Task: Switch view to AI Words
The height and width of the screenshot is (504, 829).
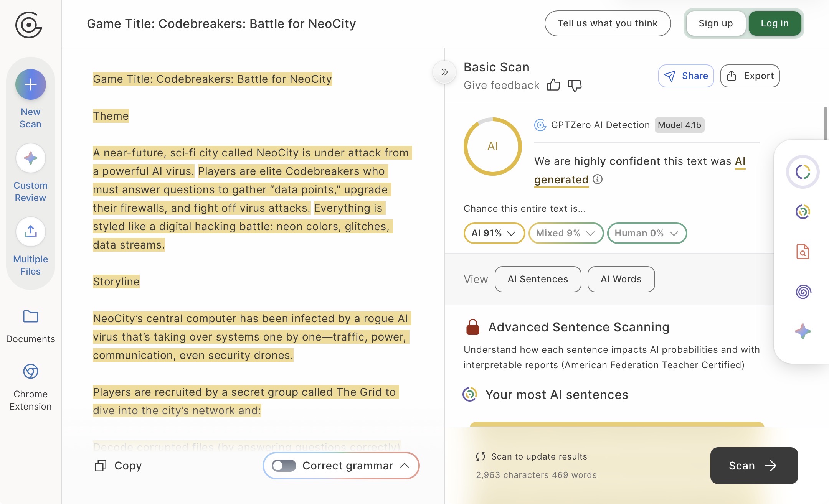Action: coord(621,279)
